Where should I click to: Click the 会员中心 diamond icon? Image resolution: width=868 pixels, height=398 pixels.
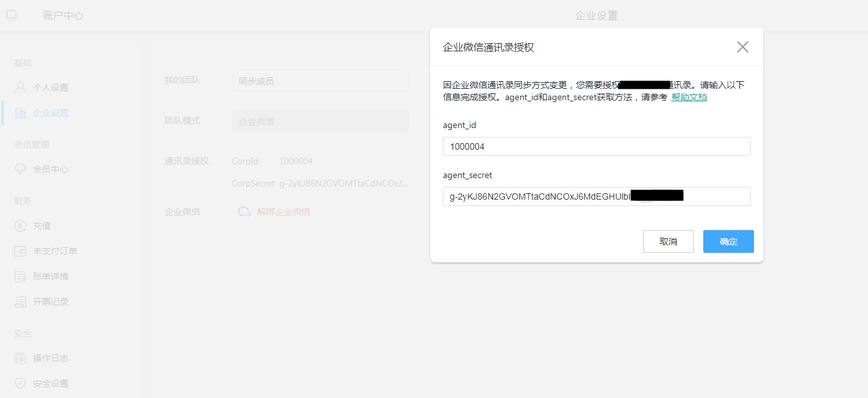20,169
